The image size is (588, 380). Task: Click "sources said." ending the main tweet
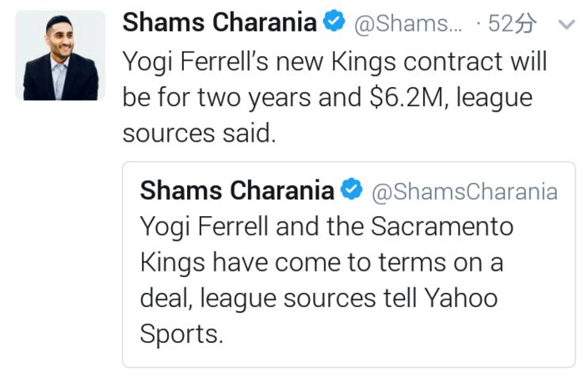200,135
